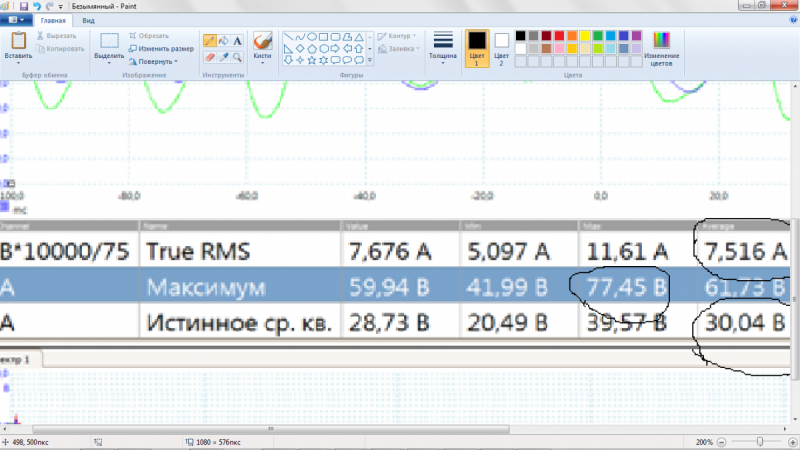Image resolution: width=800 pixels, height=450 pixels.
Task: Click the Save icon in title bar
Action: coord(24,6)
